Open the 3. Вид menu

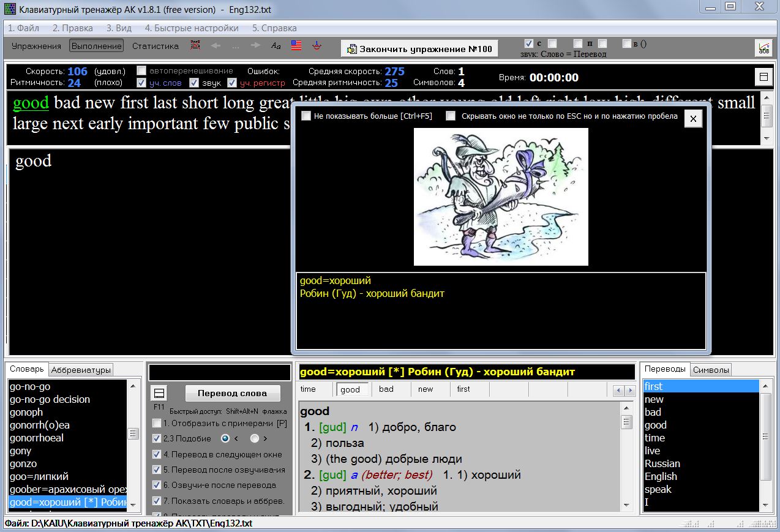click(x=119, y=28)
